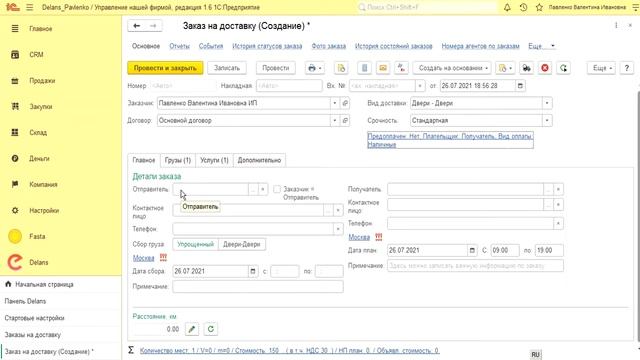Switch to the Дополнительно tab
The image size is (640, 360).
(x=260, y=160)
